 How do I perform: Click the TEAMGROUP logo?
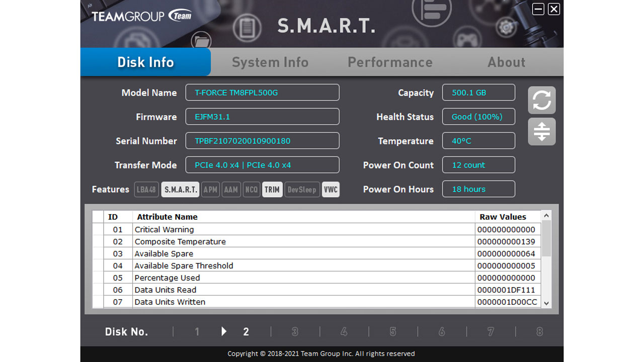pyautogui.click(x=142, y=16)
